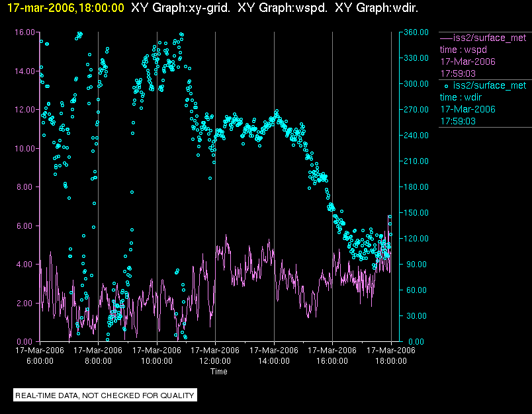
Task: Click the 10:00:00 time axis label
Action: click(157, 361)
